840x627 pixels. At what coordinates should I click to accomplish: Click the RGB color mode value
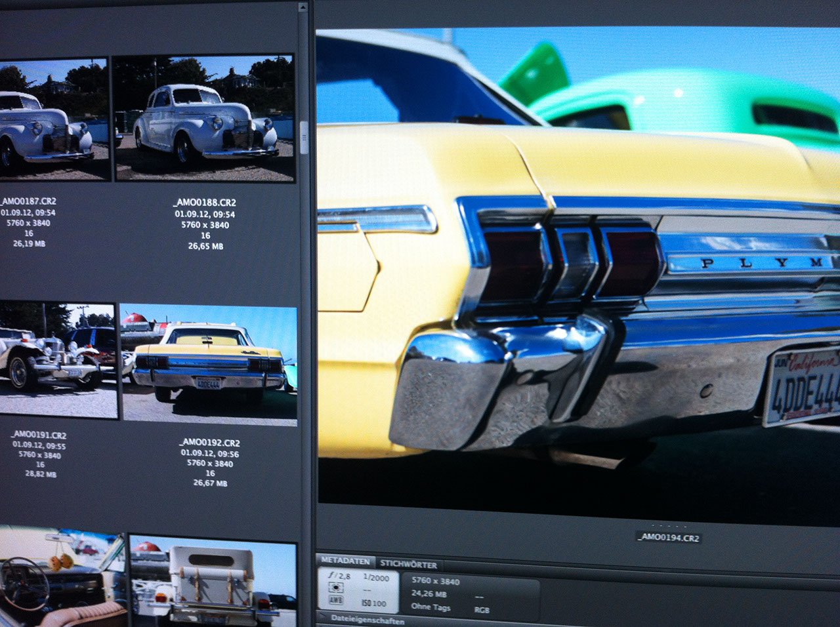(x=482, y=610)
